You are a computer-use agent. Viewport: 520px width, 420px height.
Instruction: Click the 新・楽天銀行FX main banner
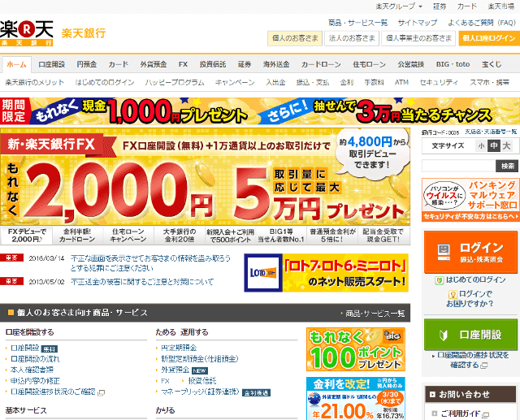coord(205,176)
